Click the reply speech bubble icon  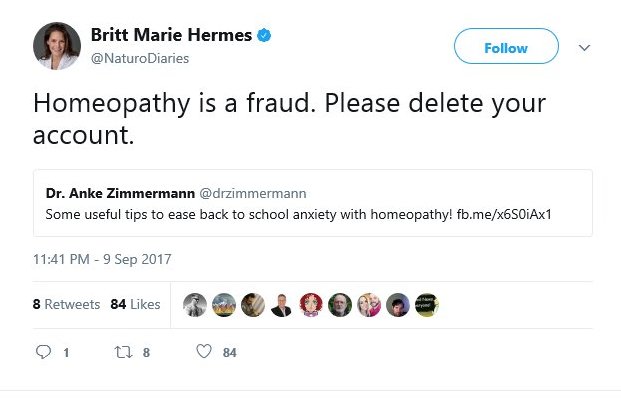(44, 352)
